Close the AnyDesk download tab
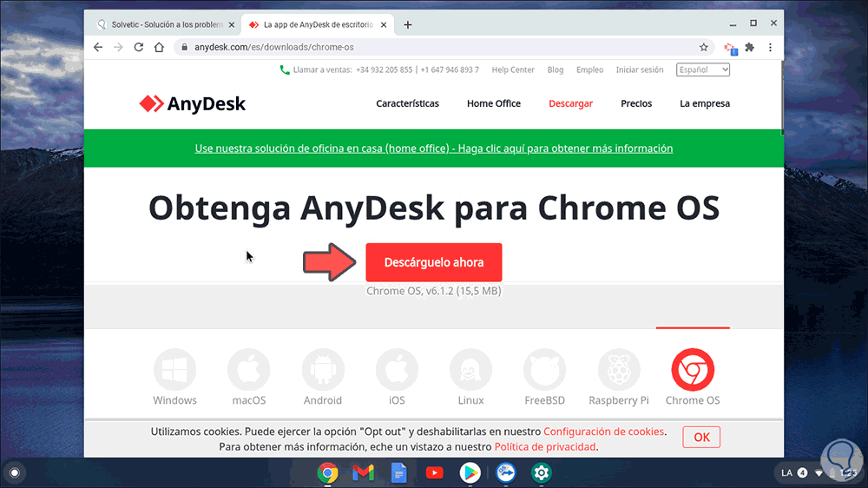This screenshot has height=488, width=868. click(384, 24)
